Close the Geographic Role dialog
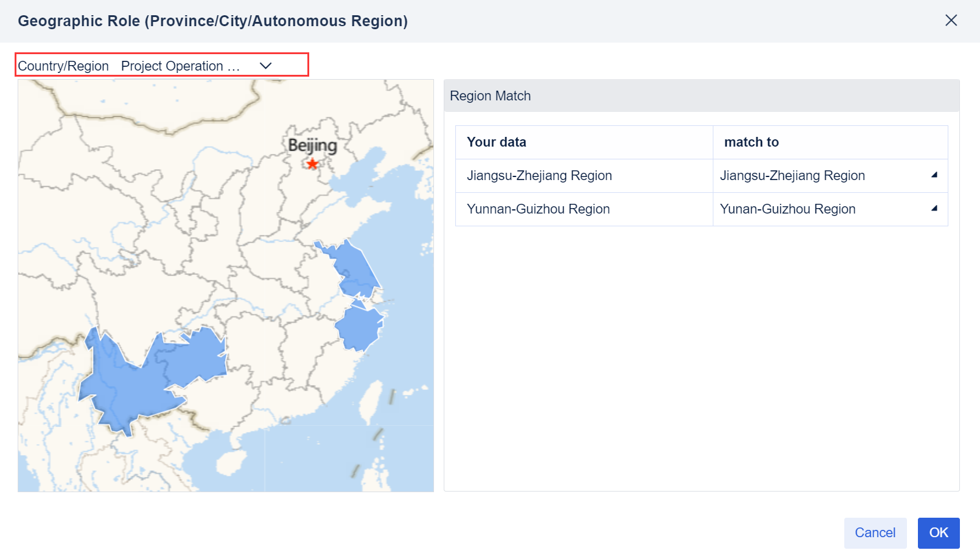Image resolution: width=980 pixels, height=553 pixels. tap(951, 20)
